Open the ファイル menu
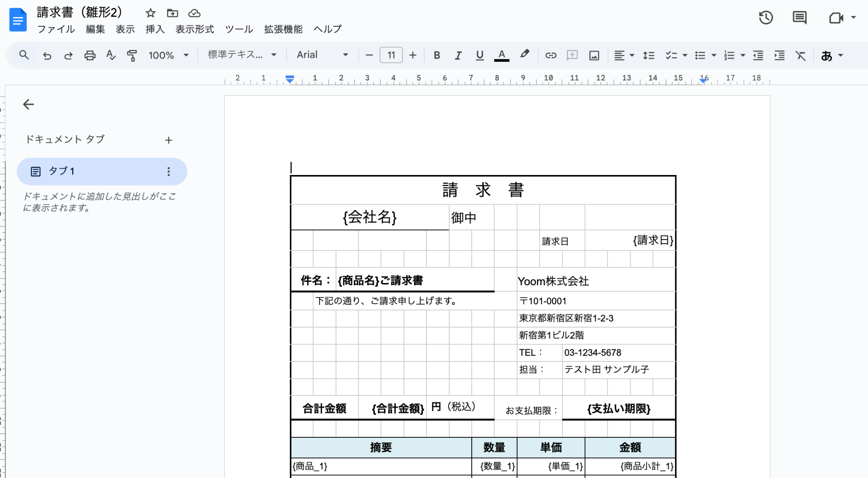This screenshot has height=478, width=868. (x=56, y=29)
